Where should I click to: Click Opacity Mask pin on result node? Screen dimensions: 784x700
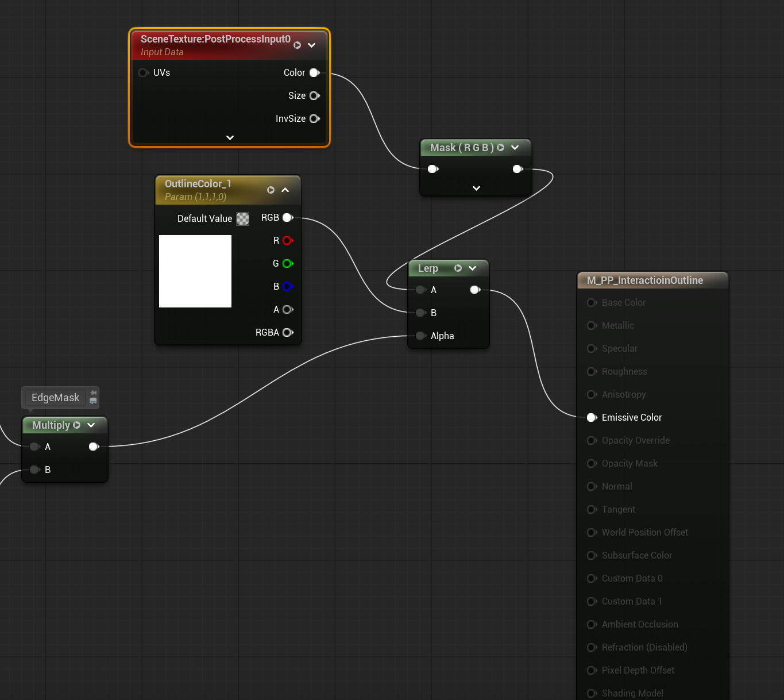[x=592, y=463]
